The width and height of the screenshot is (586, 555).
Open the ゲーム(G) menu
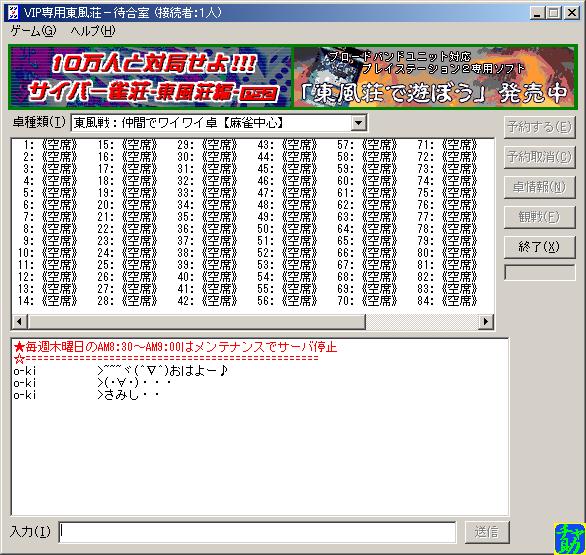[33, 31]
